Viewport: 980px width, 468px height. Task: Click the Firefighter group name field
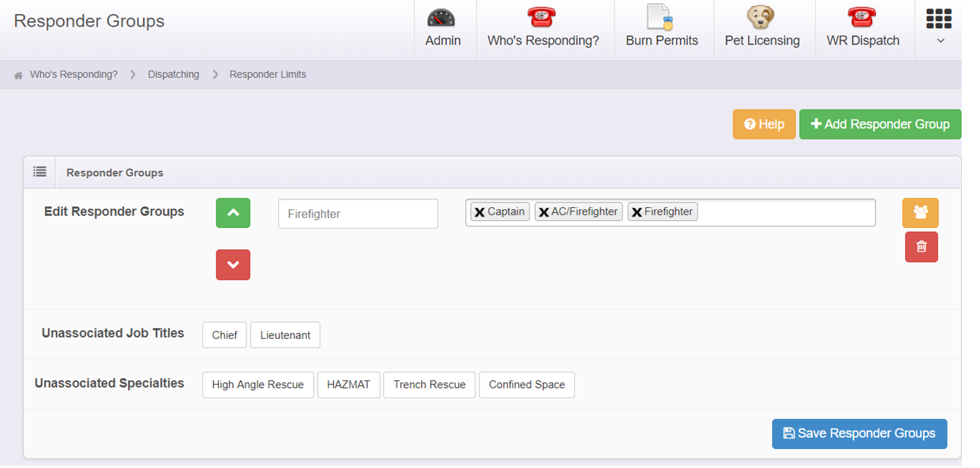pos(358,214)
